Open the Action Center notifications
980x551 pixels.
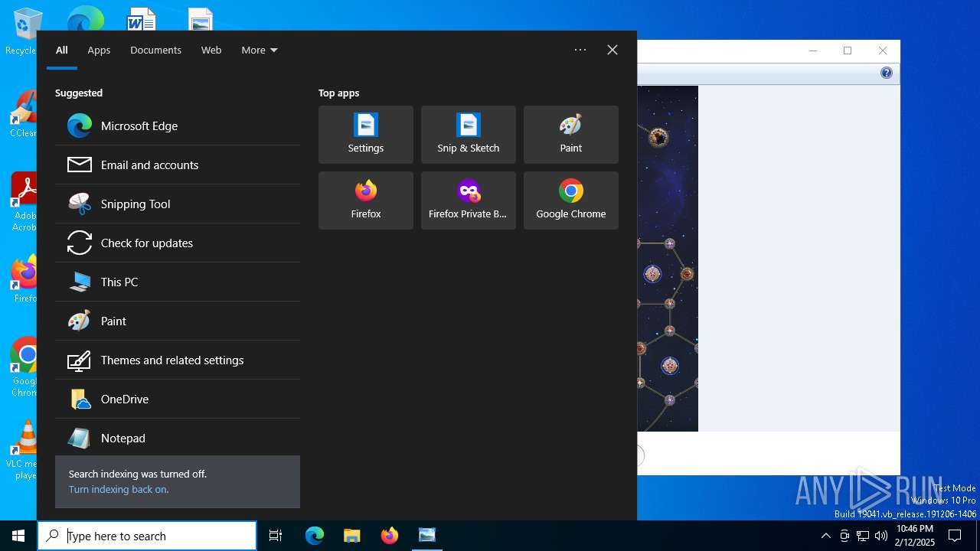955,536
